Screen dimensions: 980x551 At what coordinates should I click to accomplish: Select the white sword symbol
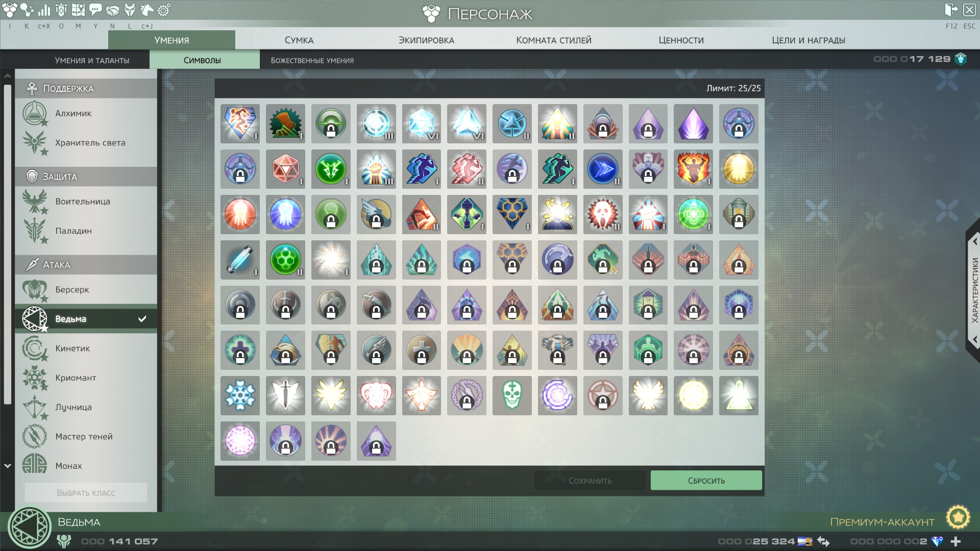click(285, 395)
